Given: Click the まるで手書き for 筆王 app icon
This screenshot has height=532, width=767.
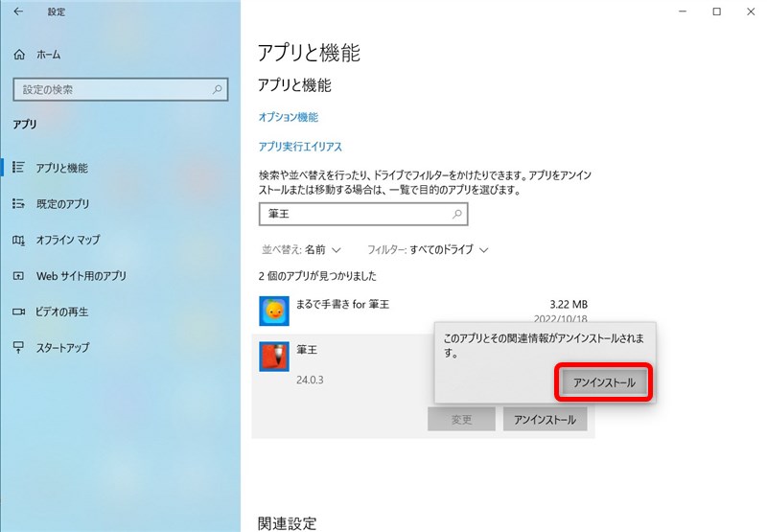Looking at the screenshot, I should click(x=274, y=311).
